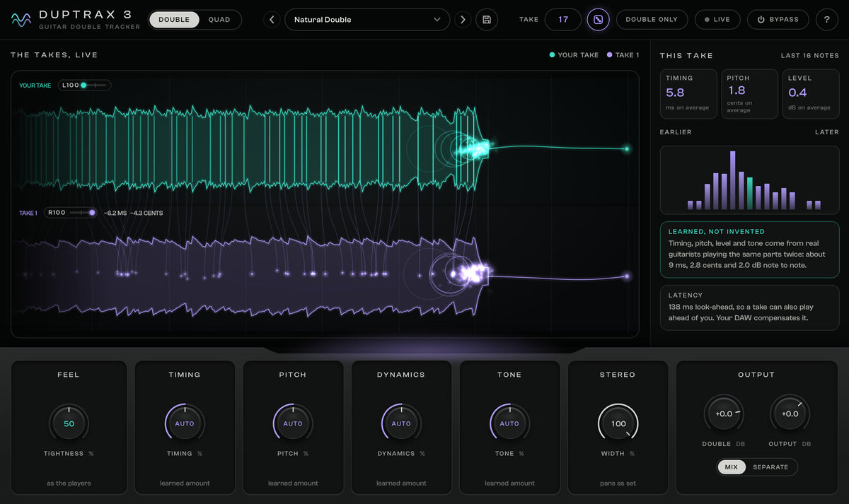Click the 'pans as set' caption
This screenshot has height=504, width=849.
coord(618,484)
